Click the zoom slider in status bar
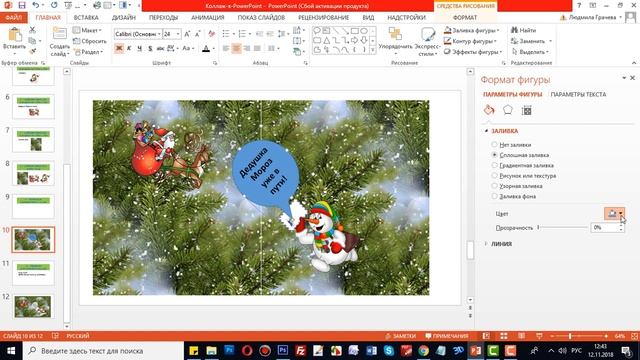640x360 pixels. pos(579,336)
